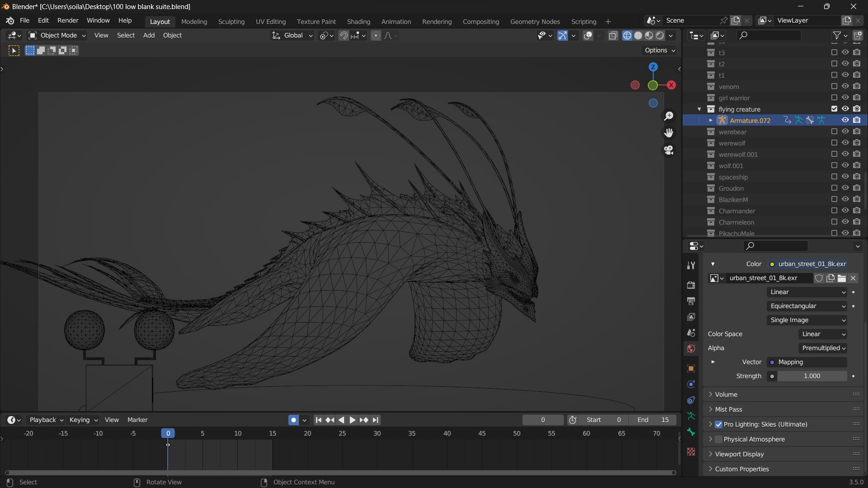
Task: Toggle auto keying record button
Action: [x=293, y=420]
